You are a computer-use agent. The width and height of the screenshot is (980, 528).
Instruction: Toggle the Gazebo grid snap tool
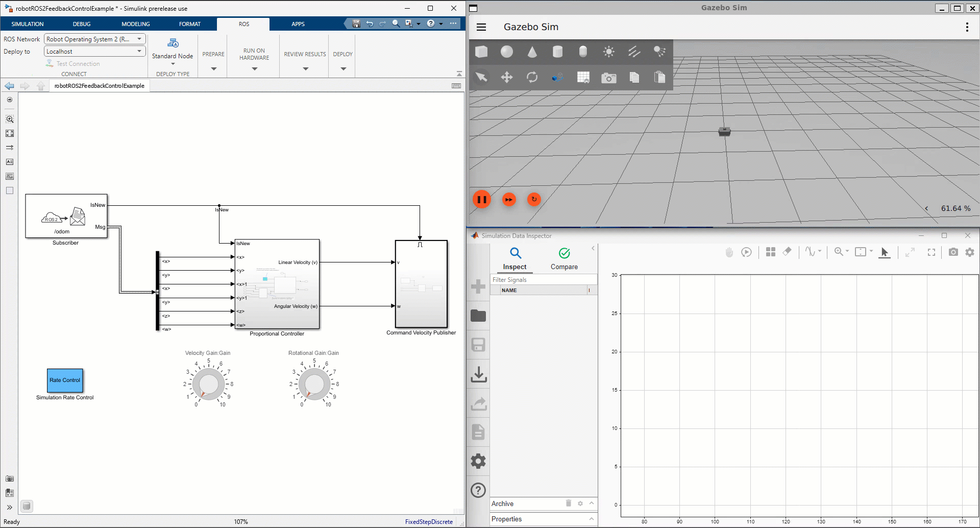pos(583,78)
